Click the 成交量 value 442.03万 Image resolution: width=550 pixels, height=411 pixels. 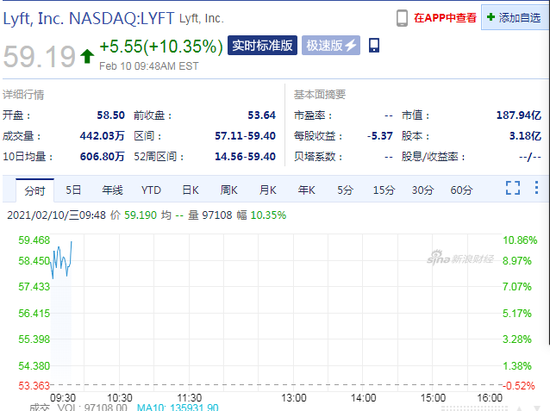[x=102, y=136]
